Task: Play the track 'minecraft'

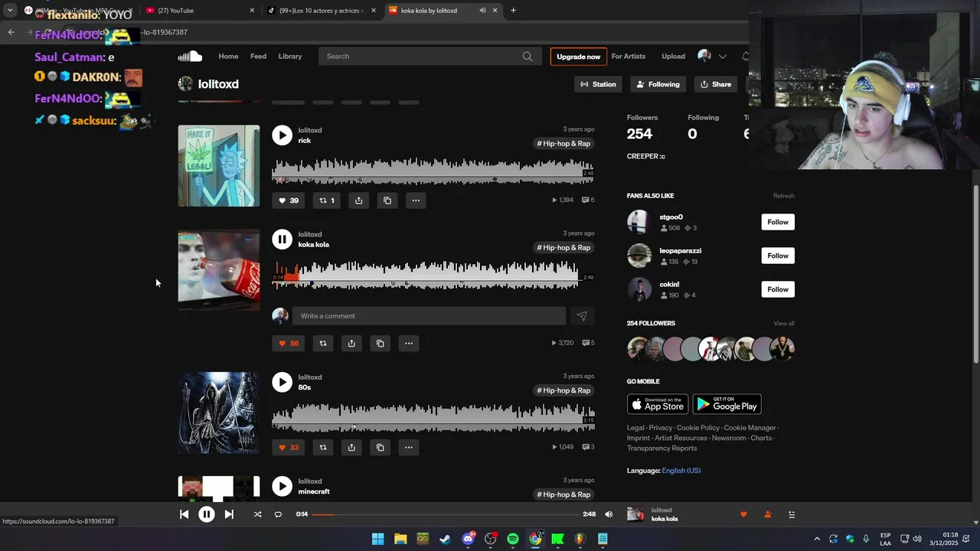Action: coord(282,487)
